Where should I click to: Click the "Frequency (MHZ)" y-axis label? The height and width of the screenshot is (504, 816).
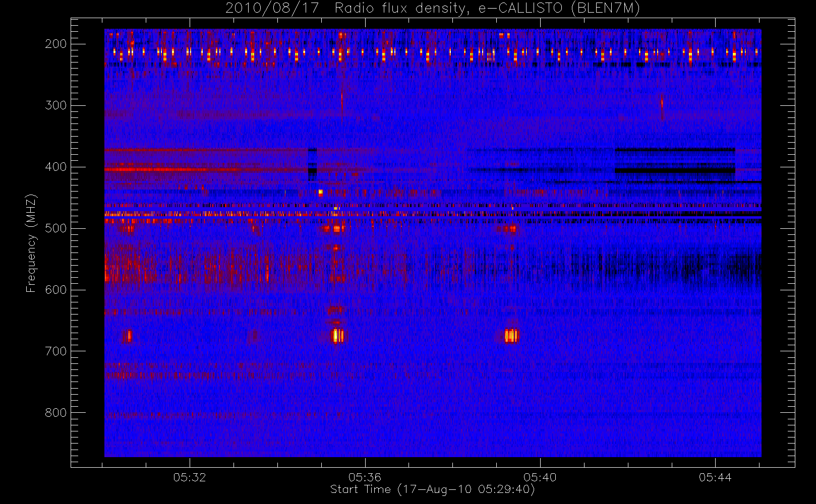click(x=31, y=243)
